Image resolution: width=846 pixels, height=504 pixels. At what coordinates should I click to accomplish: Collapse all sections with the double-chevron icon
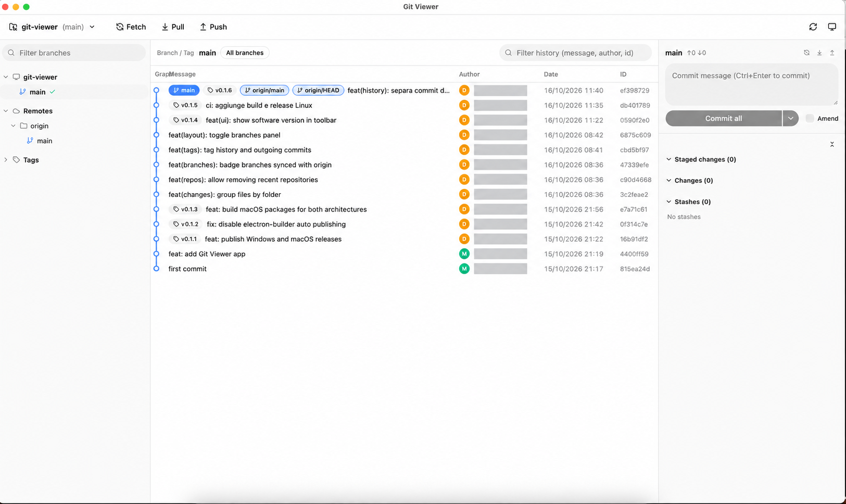[832, 144]
